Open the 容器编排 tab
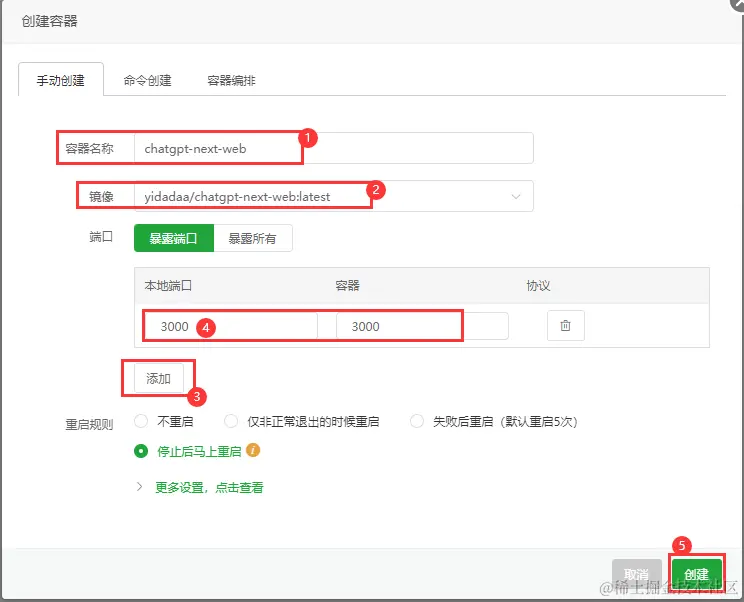 pyautogui.click(x=231, y=80)
